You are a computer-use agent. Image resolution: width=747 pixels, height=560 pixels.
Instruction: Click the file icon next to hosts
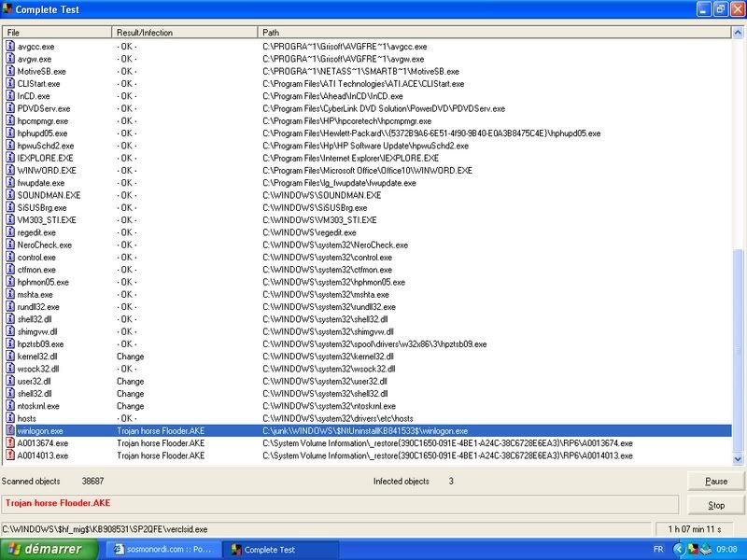pos(10,418)
